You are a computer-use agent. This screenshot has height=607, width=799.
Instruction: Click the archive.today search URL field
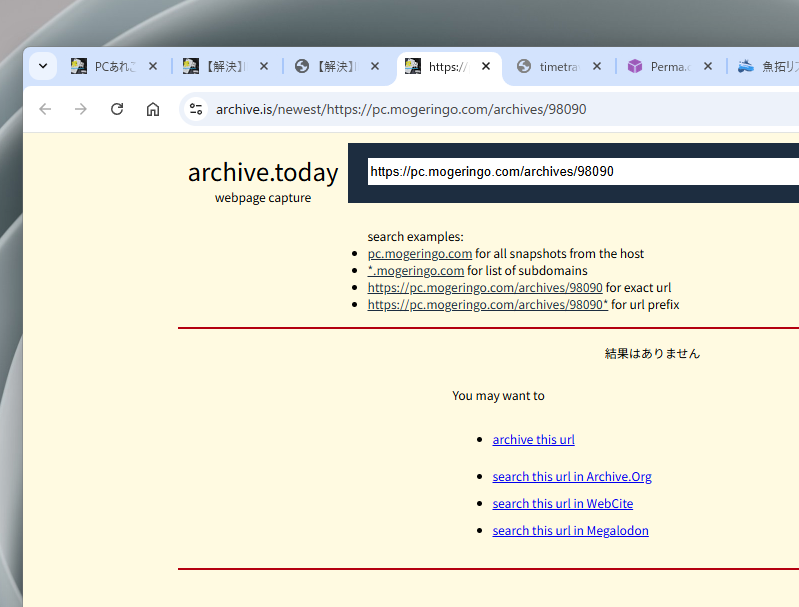pos(583,172)
